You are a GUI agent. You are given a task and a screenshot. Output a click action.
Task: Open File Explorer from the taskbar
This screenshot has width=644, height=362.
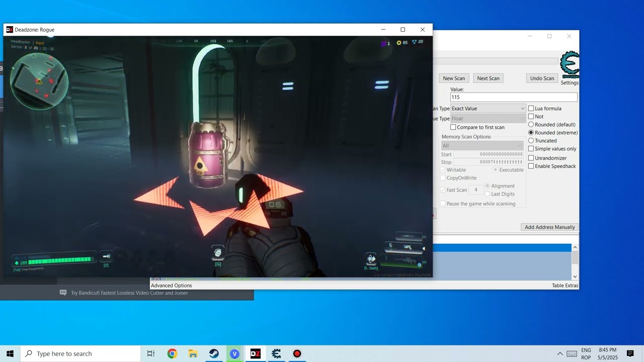pyautogui.click(x=193, y=353)
